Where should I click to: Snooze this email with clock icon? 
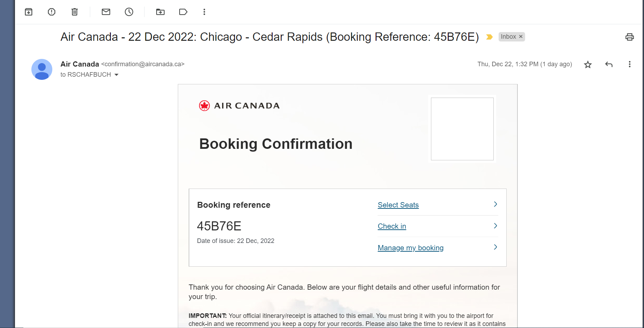[129, 12]
